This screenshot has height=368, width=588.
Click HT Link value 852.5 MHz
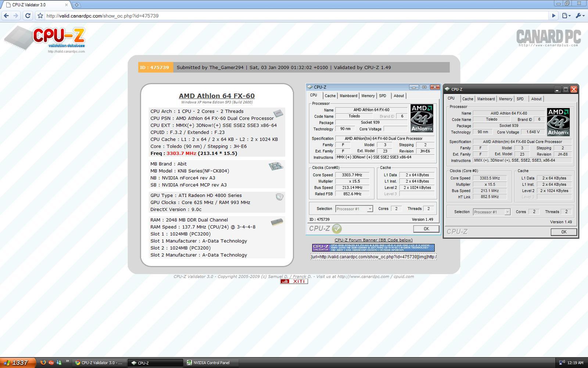tap(489, 197)
